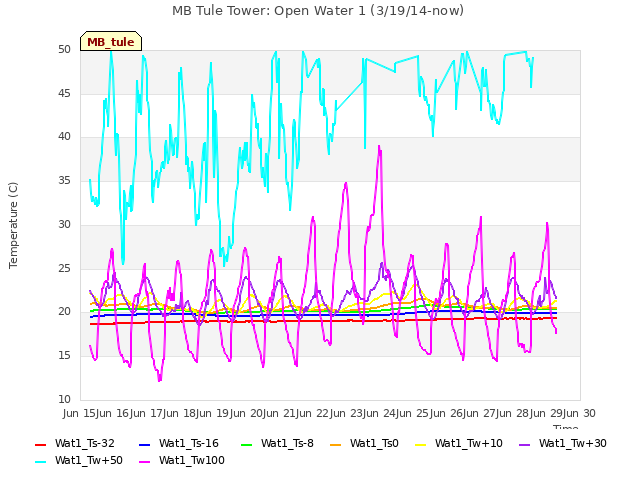640x480 pixels.
Task: Select Wat1_Ts-16 legend label
Action: [x=189, y=443]
